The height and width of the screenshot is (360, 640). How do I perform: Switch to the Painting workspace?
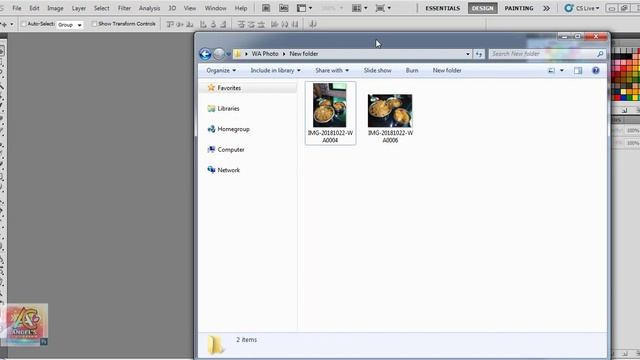[x=519, y=8]
